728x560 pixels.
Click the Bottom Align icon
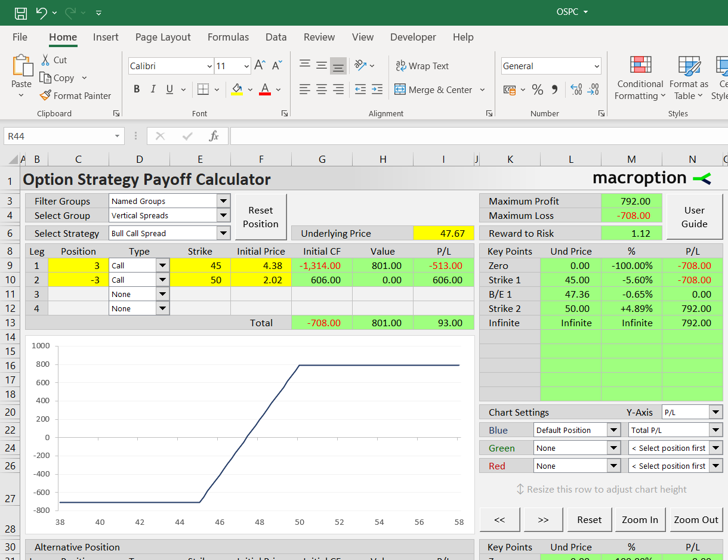point(338,66)
